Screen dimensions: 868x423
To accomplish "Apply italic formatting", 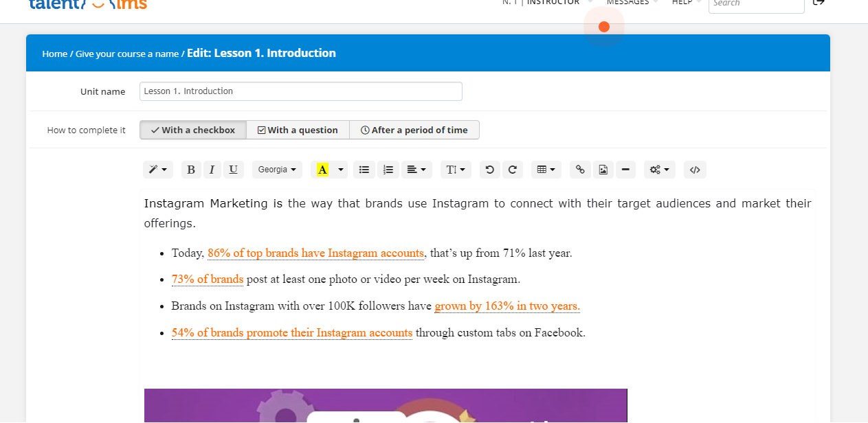I will pos(212,170).
